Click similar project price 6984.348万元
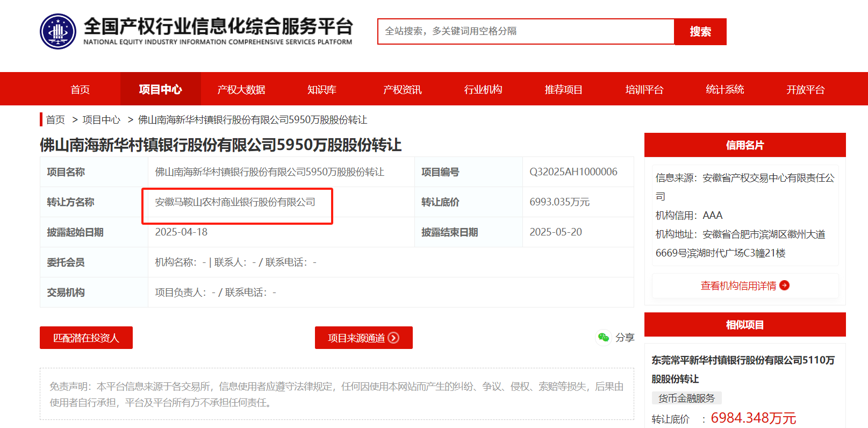868x428 pixels. coord(754,418)
